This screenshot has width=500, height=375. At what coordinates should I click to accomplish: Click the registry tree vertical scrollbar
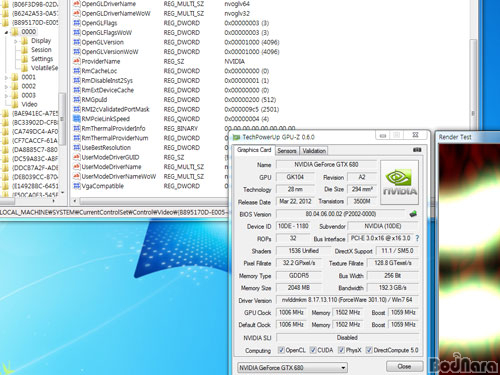pyautogui.click(x=62, y=118)
